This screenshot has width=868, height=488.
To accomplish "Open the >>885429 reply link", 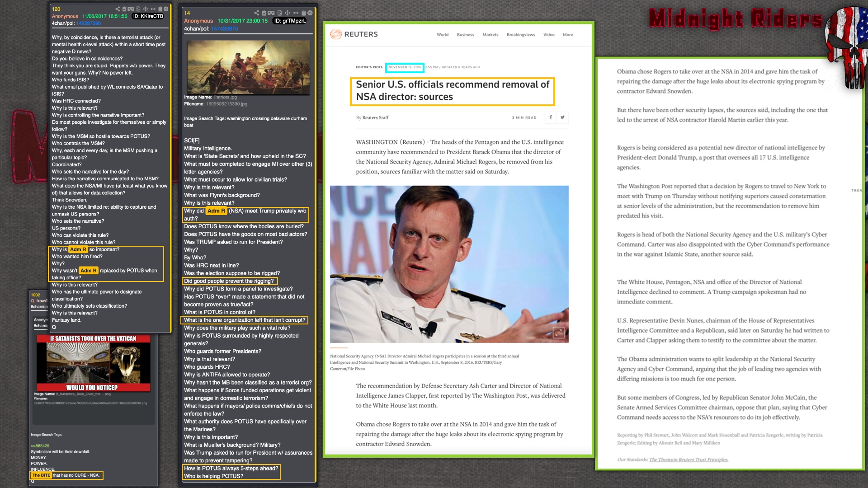I will (x=40, y=446).
